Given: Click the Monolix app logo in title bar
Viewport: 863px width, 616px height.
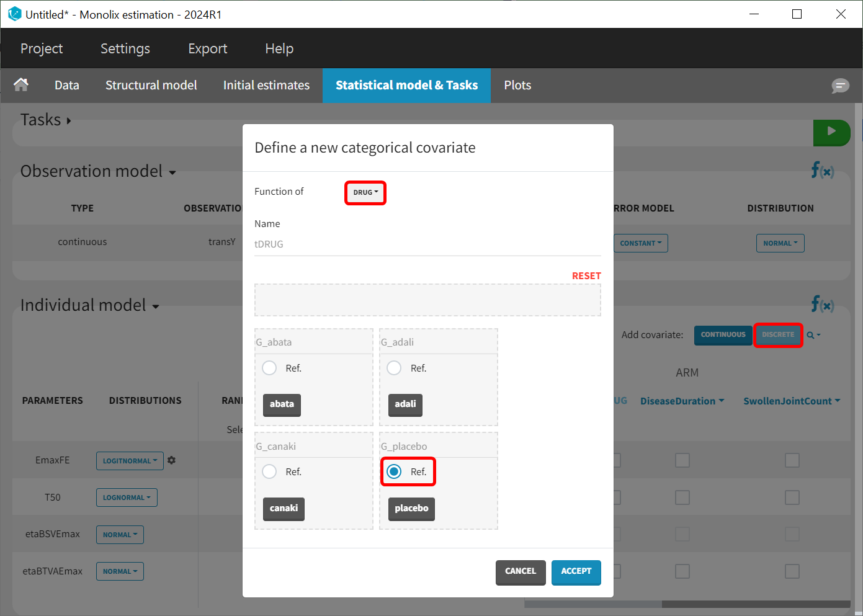Looking at the screenshot, I should 14,14.
